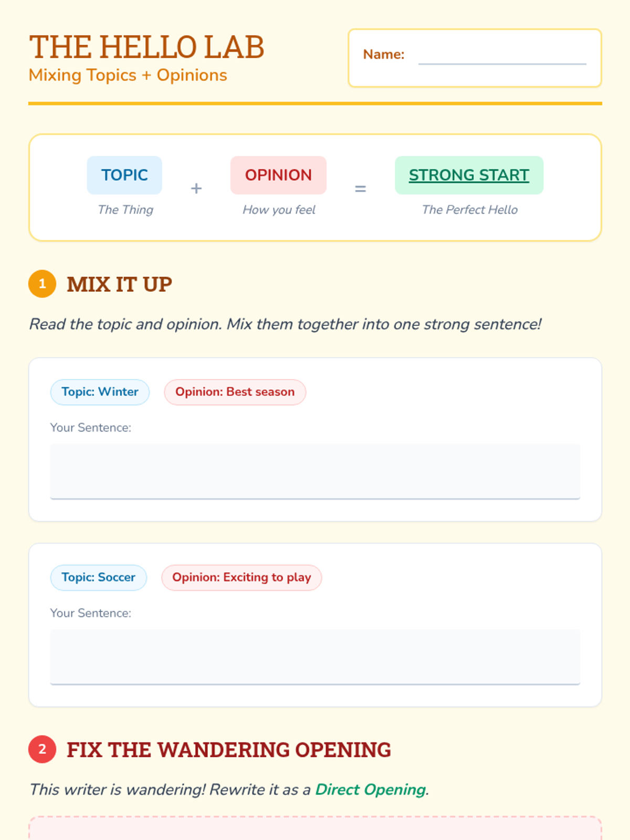This screenshot has height=840, width=630.
Task: Click the green 'Direct Opening' text
Action: pos(370,790)
